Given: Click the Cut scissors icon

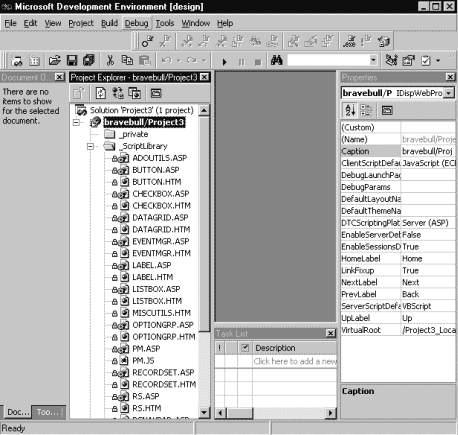Looking at the screenshot, I should coord(110,60).
